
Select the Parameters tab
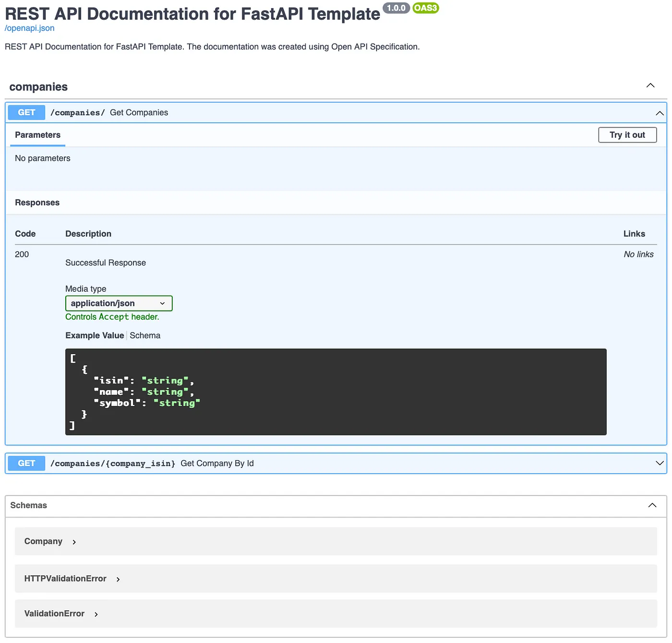tap(37, 135)
